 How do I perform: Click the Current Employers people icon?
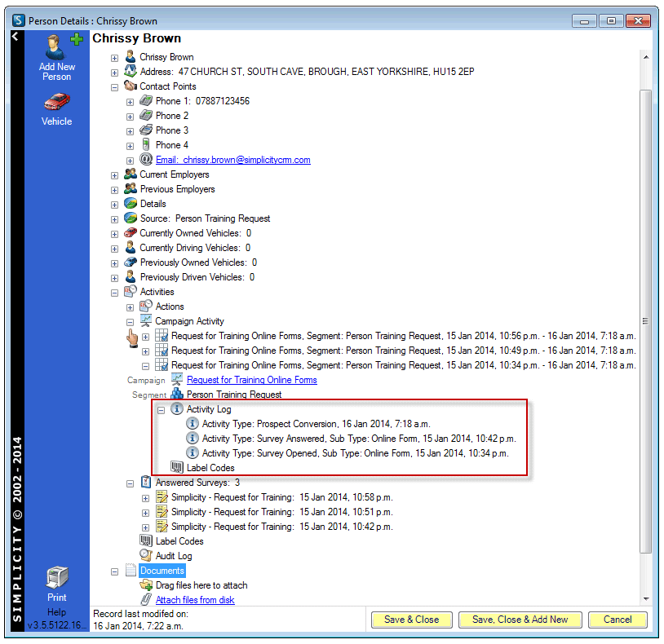pyautogui.click(x=131, y=174)
